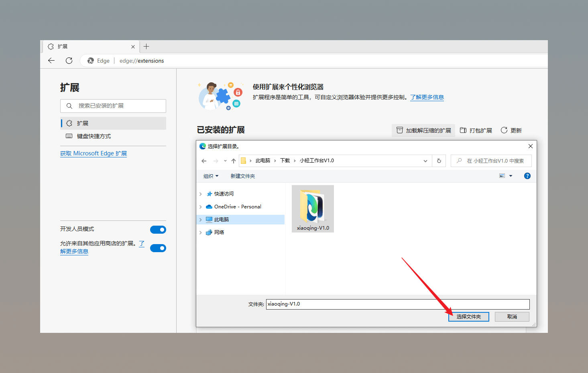Open recent locations dropdown in dialog
Viewport: 588px width, 373px height.
pos(225,161)
